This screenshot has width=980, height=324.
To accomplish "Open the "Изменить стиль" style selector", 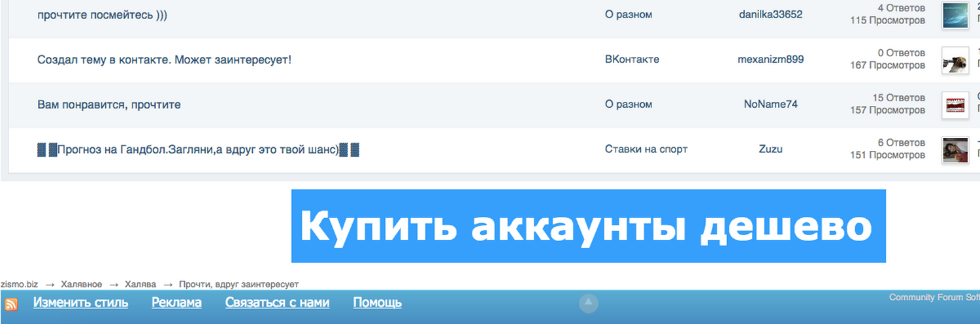I will point(80,302).
